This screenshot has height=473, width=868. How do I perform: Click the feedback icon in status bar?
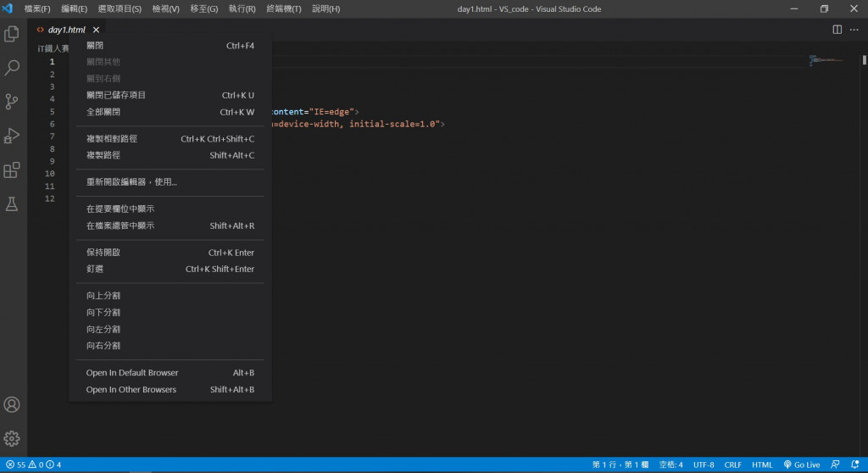click(x=835, y=465)
